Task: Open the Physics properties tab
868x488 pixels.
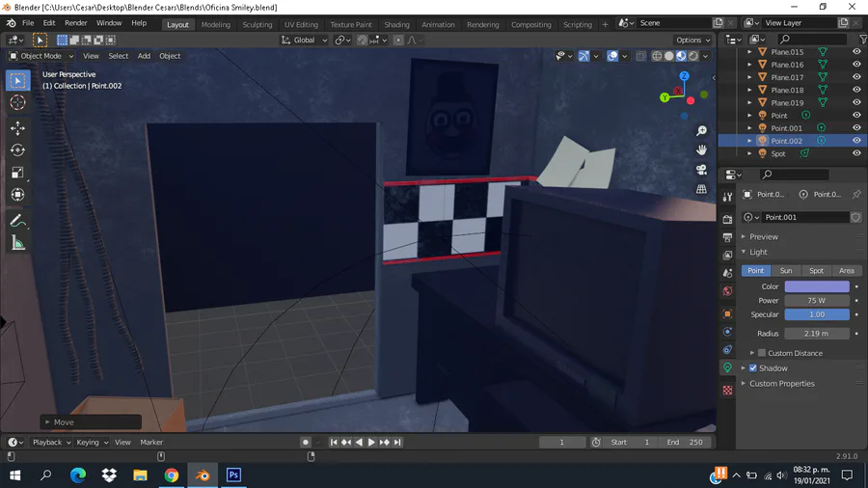Action: tap(727, 332)
